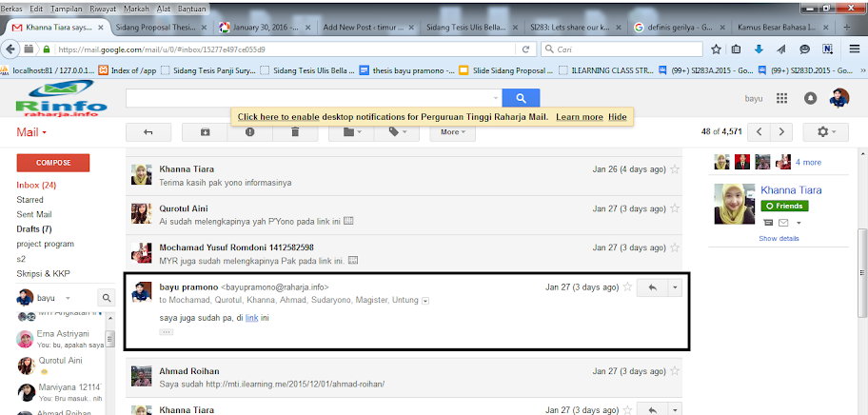Image resolution: width=868 pixels, height=415 pixels.
Task: Go to newer conversation arrow
Action: pyautogui.click(x=759, y=132)
